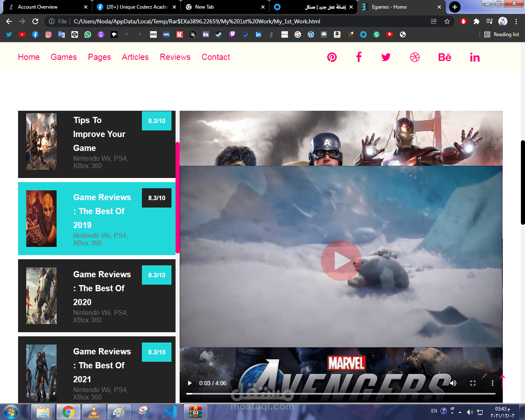Open the video's more options menu

[x=492, y=383]
